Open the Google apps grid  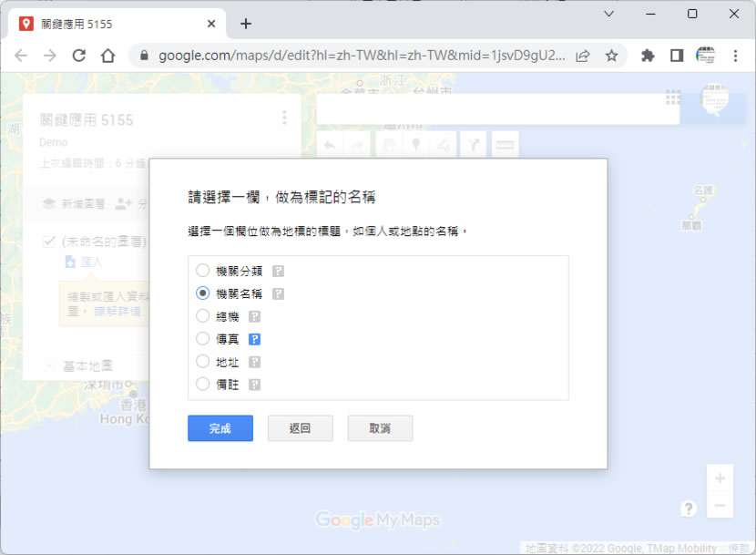click(673, 98)
